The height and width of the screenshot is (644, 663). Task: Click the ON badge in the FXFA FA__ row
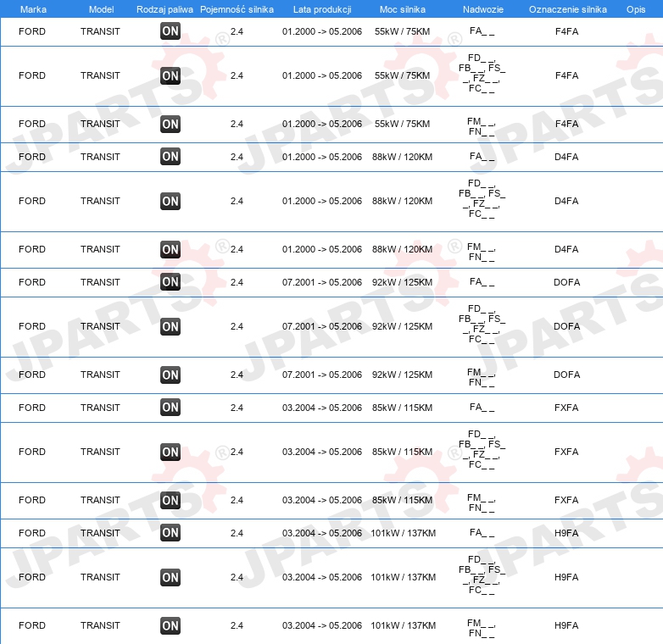pyautogui.click(x=170, y=408)
